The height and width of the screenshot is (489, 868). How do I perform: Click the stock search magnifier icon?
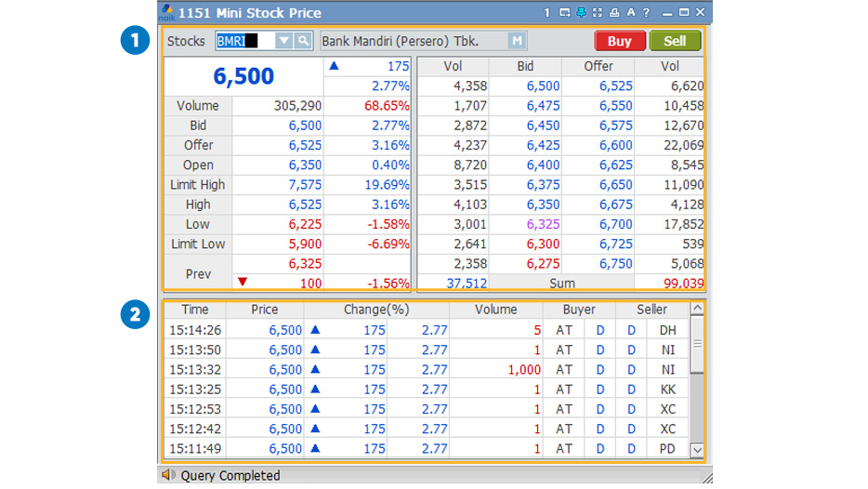click(304, 42)
